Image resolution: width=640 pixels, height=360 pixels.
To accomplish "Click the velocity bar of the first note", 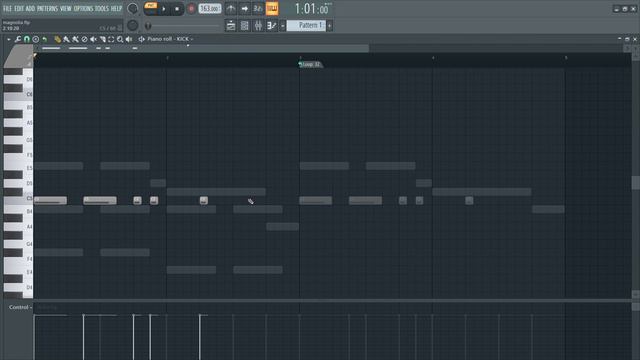I will point(35,337).
